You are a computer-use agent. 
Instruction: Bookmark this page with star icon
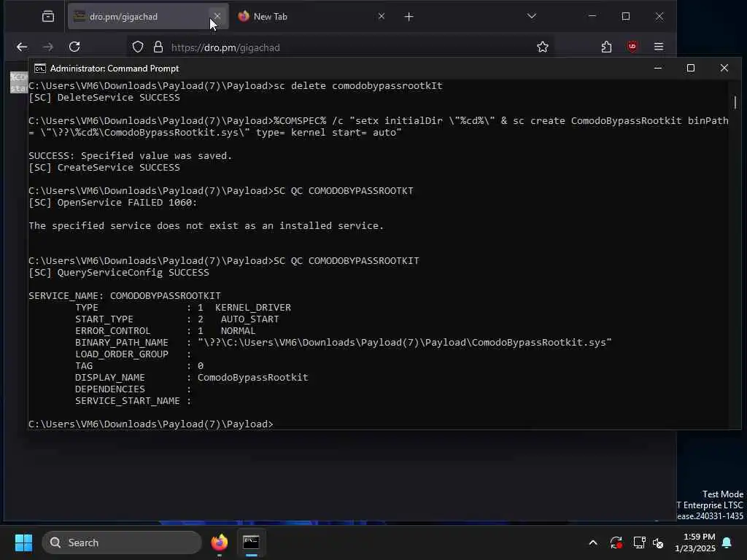(543, 47)
